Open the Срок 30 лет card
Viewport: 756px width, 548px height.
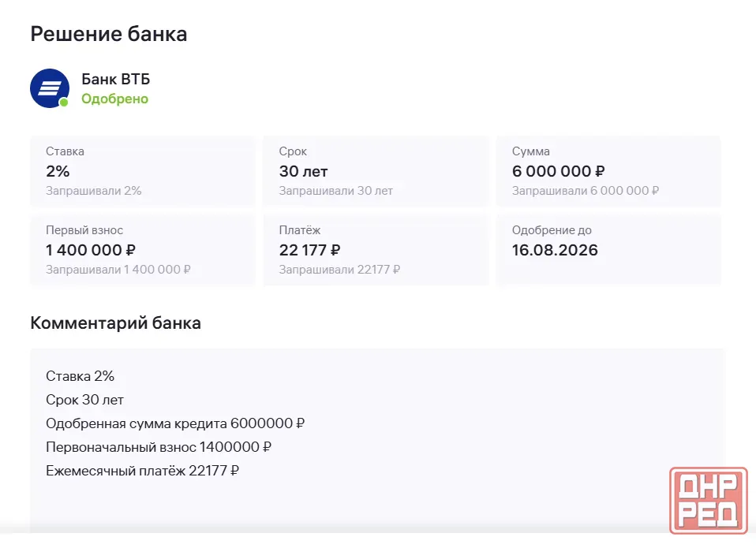coord(376,171)
